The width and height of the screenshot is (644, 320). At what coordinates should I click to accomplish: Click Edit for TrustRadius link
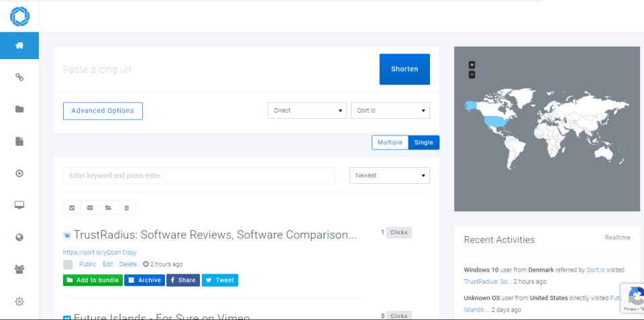pyautogui.click(x=107, y=264)
